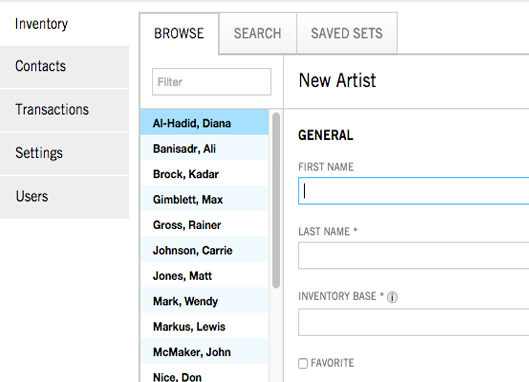Go to Transactions section
Image resolution: width=529 pixels, height=382 pixels.
point(64,110)
